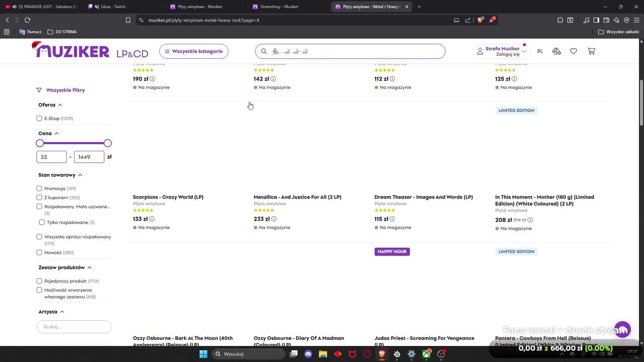Click the minimum price slider handle

[x=40, y=143]
